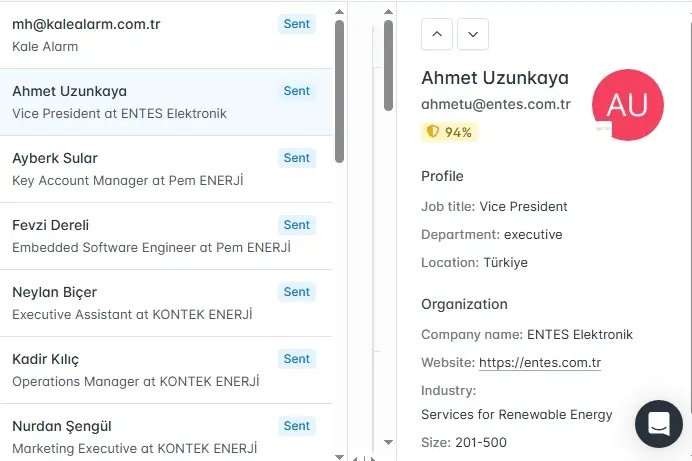Click the AU avatar circle

click(627, 104)
